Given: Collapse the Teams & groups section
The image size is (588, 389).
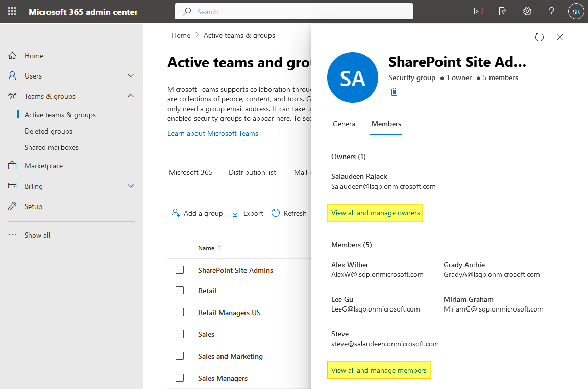Looking at the screenshot, I should [x=130, y=96].
